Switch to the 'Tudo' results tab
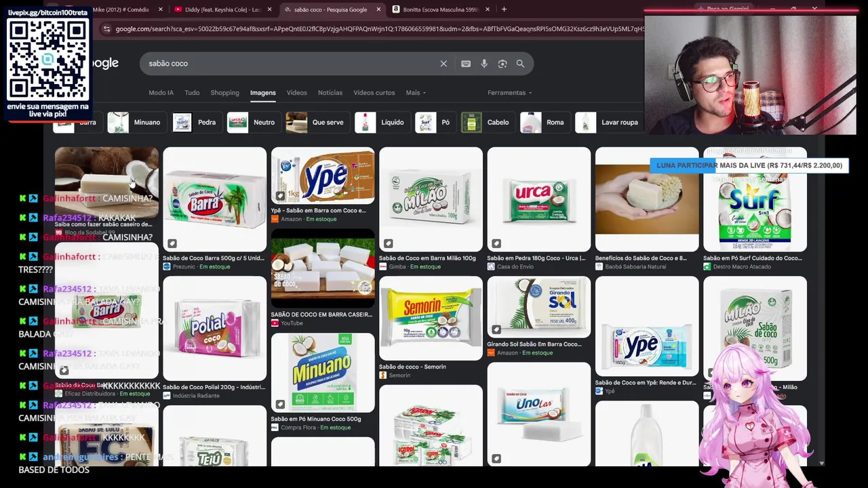Image resolution: width=868 pixels, height=488 pixels. (192, 93)
